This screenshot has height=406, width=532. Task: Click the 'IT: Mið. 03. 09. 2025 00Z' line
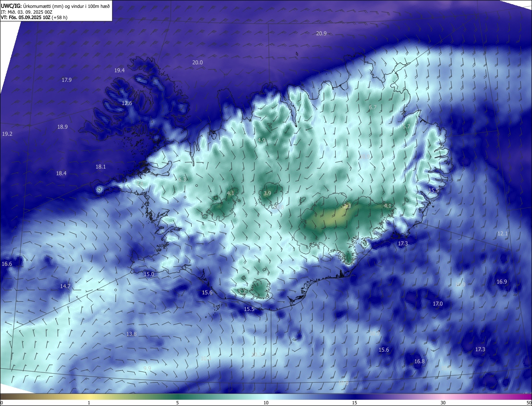(x=26, y=12)
